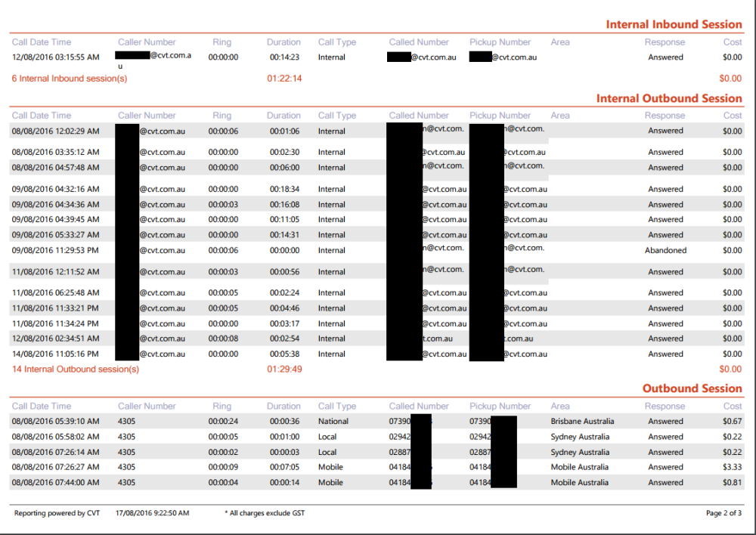Click the Outbound Session heading

click(x=692, y=388)
